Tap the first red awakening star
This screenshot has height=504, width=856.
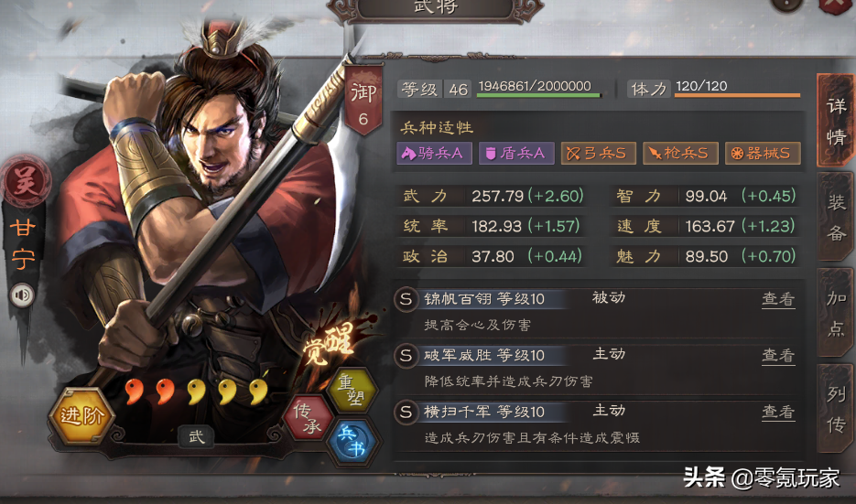click(134, 392)
